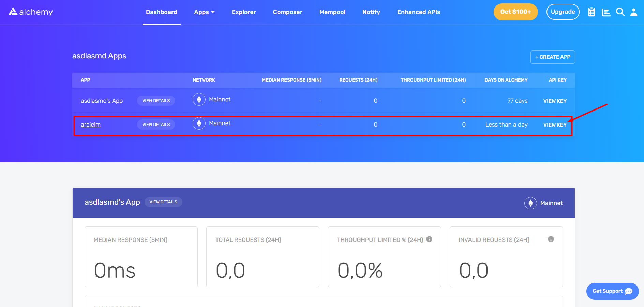Go to the Dashboard tab

[x=162, y=12]
